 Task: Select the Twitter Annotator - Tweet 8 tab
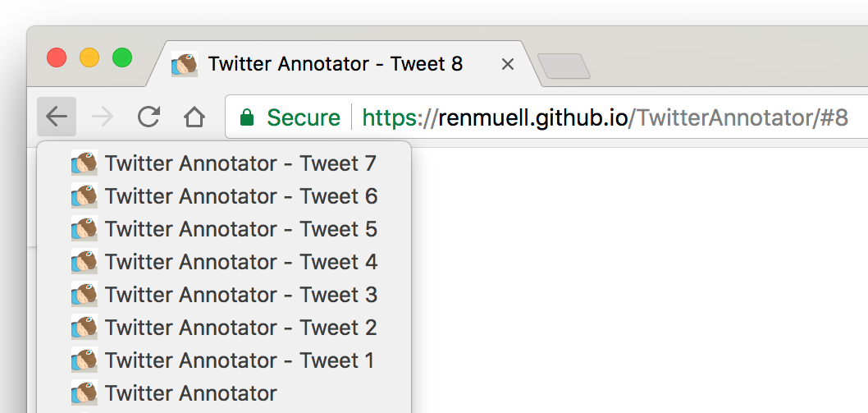coord(335,64)
